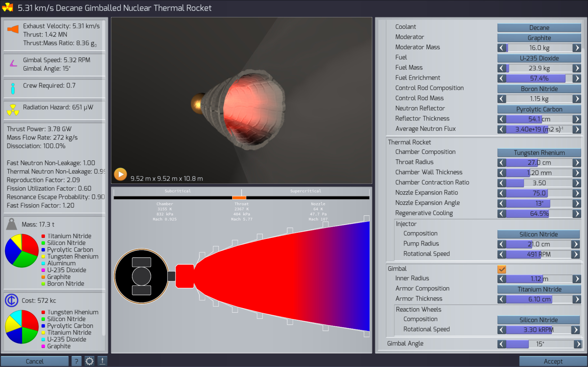Open the Coolant selector showing Decane
Image resolution: width=588 pixels, height=367 pixels.
(539, 28)
